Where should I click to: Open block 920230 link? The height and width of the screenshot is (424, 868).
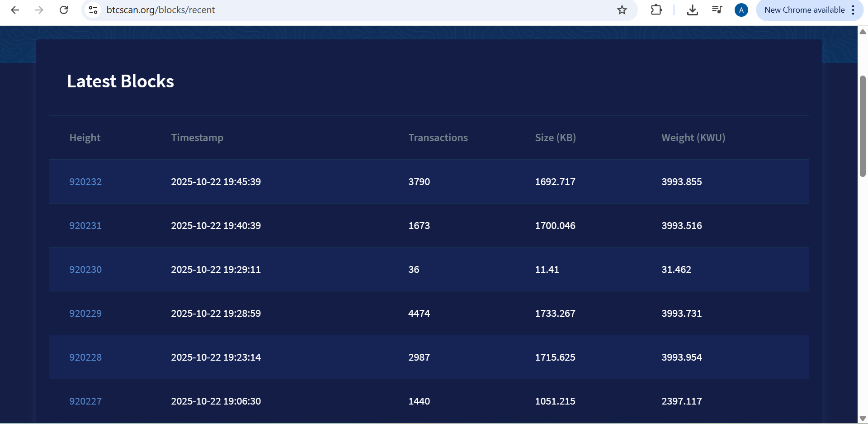click(x=85, y=270)
